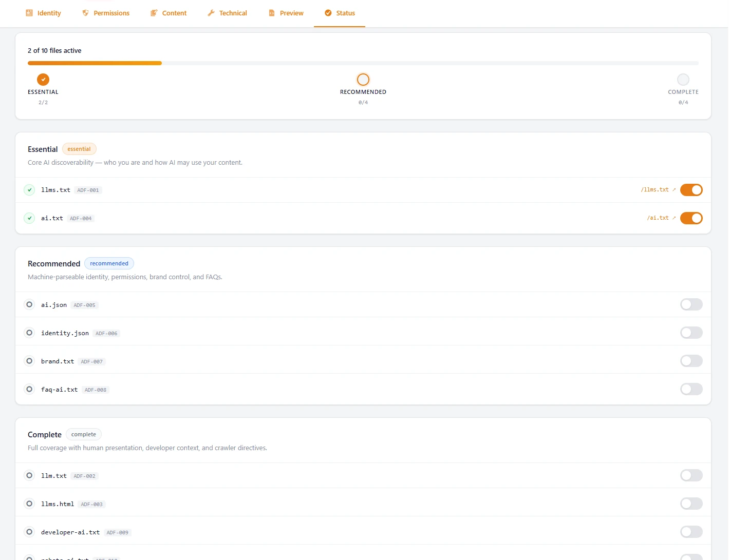Select the developer-ai.txt file name
This screenshot has width=729, height=560.
[x=70, y=532]
